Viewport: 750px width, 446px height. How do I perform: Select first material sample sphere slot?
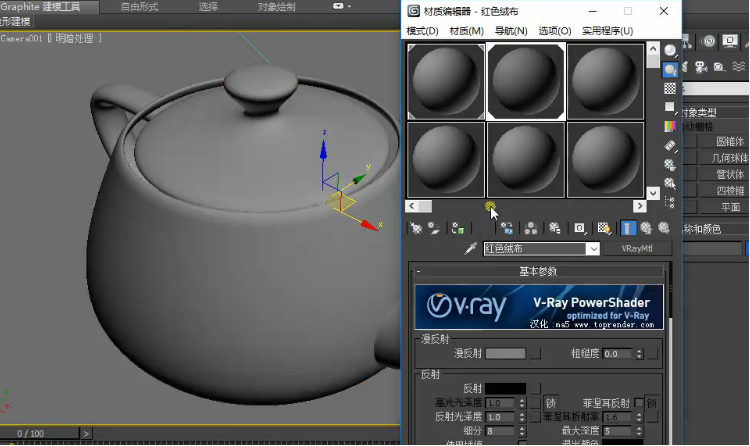pos(446,81)
